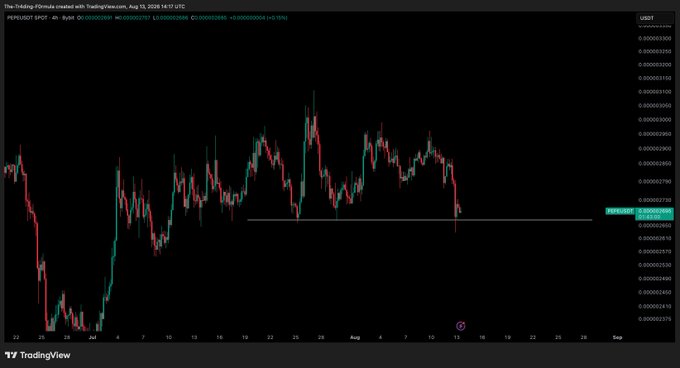Click price level 0.000003000
Image resolution: width=680 pixels, height=368 pixels.
coord(655,120)
